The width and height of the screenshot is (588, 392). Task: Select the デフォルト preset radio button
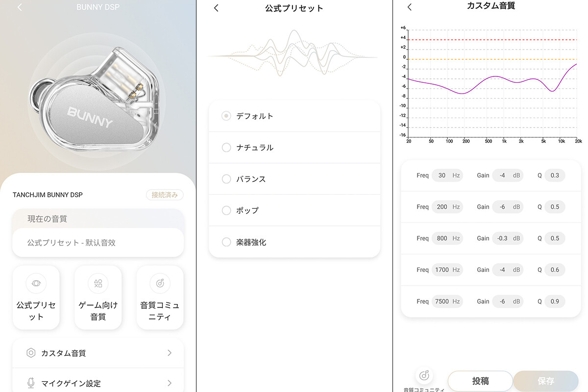226,116
